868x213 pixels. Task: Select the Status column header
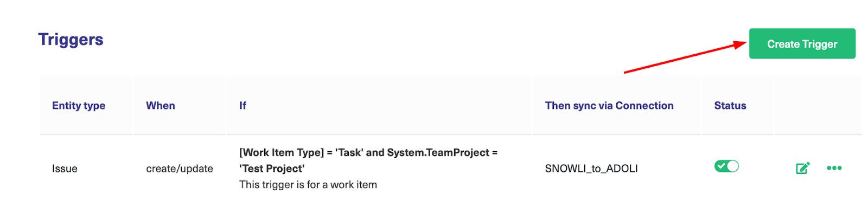730,106
